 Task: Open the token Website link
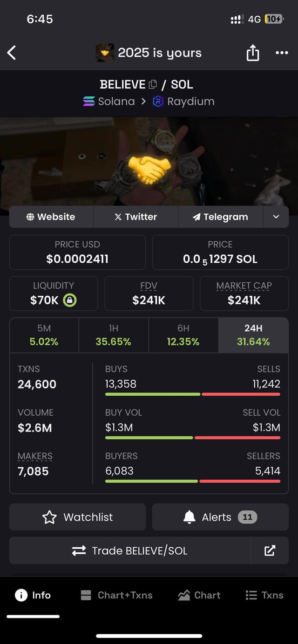pyautogui.click(x=51, y=217)
